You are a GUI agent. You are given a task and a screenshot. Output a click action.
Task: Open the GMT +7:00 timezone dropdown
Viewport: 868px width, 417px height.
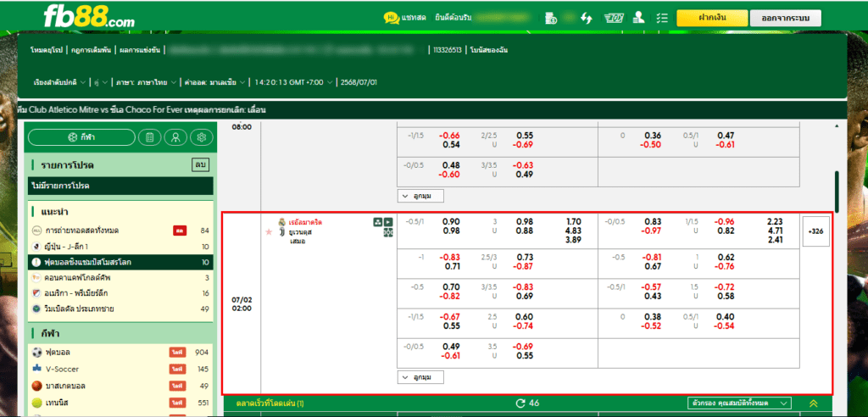[x=294, y=82]
